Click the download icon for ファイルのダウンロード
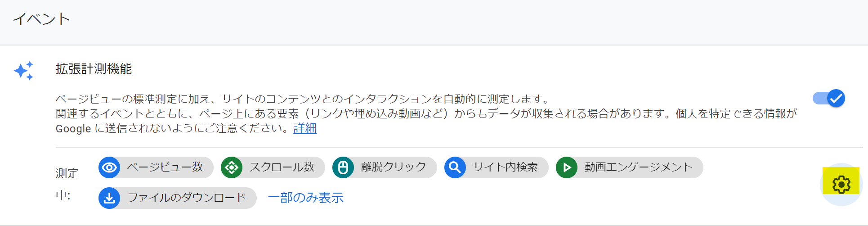 click(x=109, y=198)
